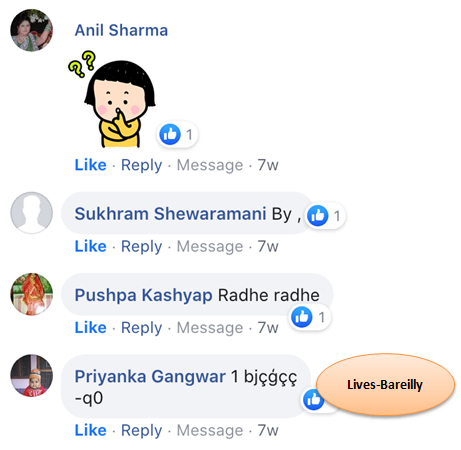The width and height of the screenshot is (461, 450).
Task: Click the like reaction icon beside Sukhram Shewaramani's comment
Action: [x=318, y=215]
